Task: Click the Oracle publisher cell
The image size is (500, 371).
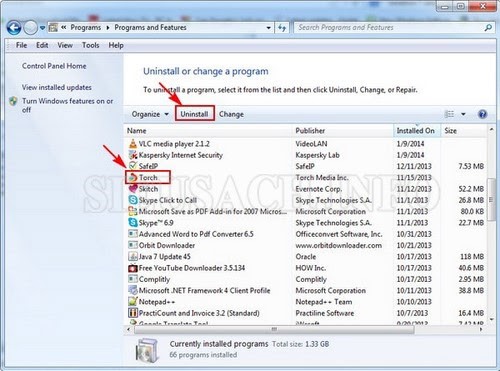Action: coord(306,257)
